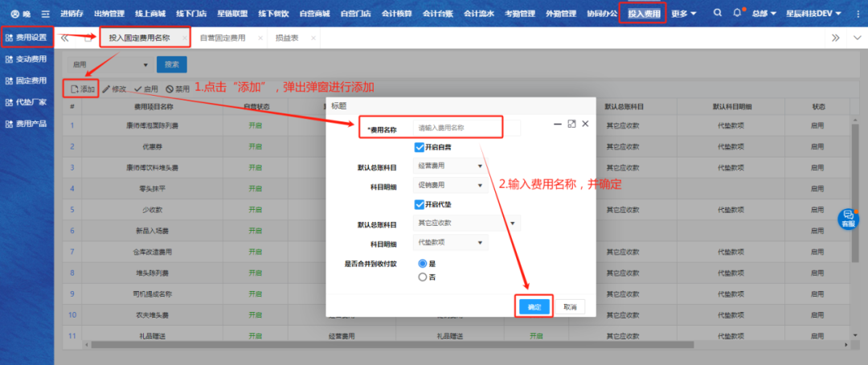The width and height of the screenshot is (868, 365).
Task: Click the search magnifier icon in header
Action: pos(716,14)
